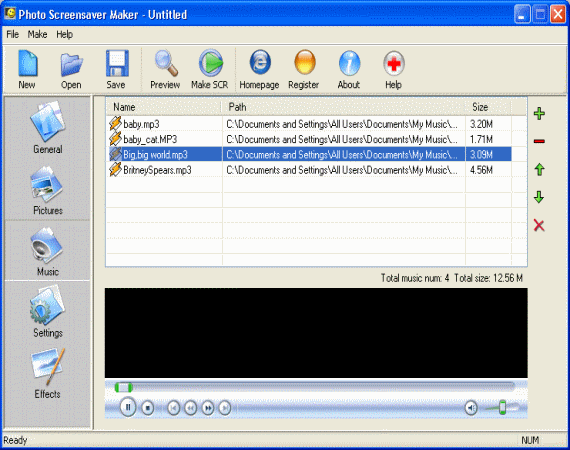Open the File menu

12,34
